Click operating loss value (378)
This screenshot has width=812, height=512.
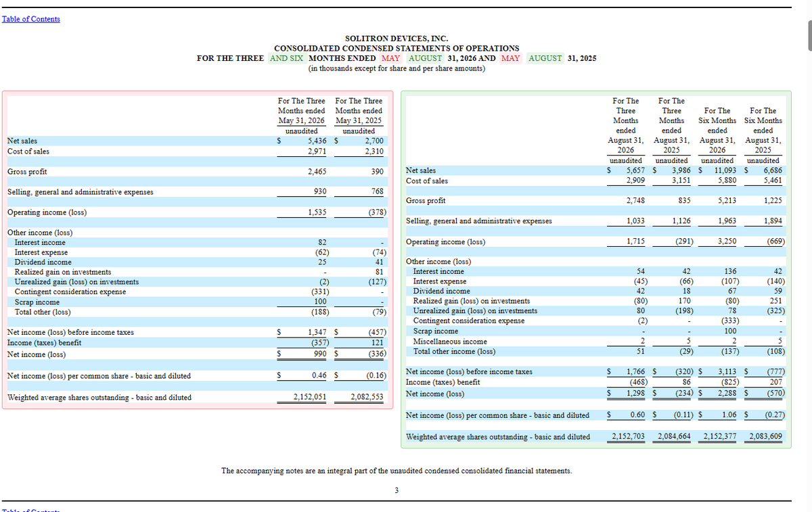(377, 212)
